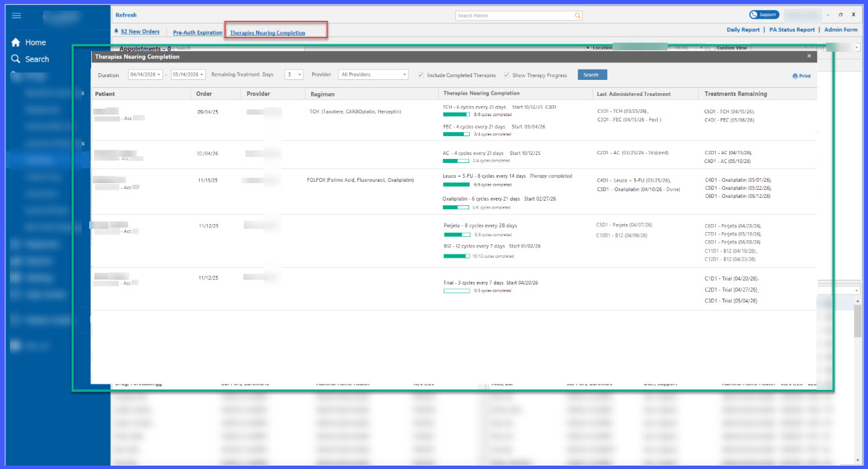This screenshot has height=469, width=868.
Task: Open the Pre-Auth Expiration tab
Action: tap(198, 32)
